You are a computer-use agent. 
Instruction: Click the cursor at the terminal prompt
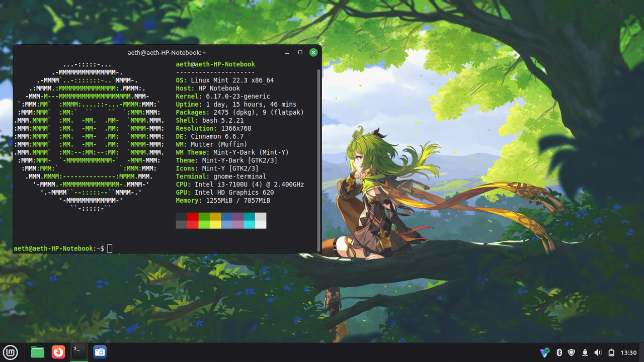110,248
